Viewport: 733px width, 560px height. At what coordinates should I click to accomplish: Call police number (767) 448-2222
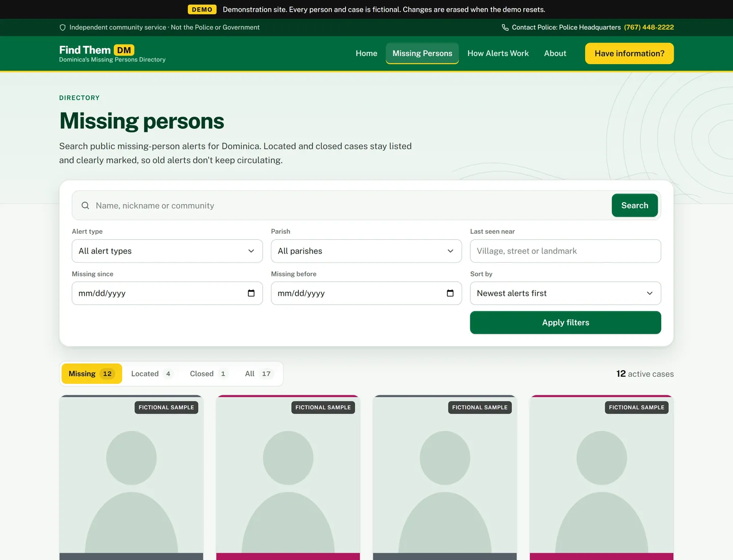pyautogui.click(x=649, y=27)
